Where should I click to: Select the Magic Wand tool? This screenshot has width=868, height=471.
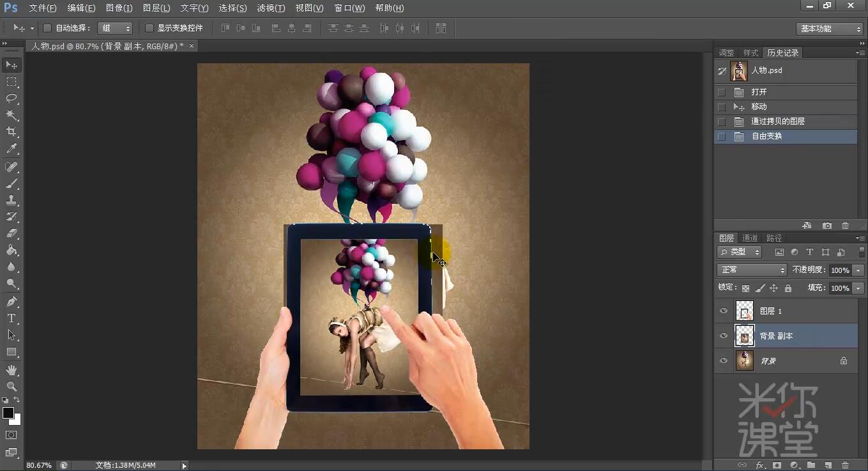[x=11, y=115]
